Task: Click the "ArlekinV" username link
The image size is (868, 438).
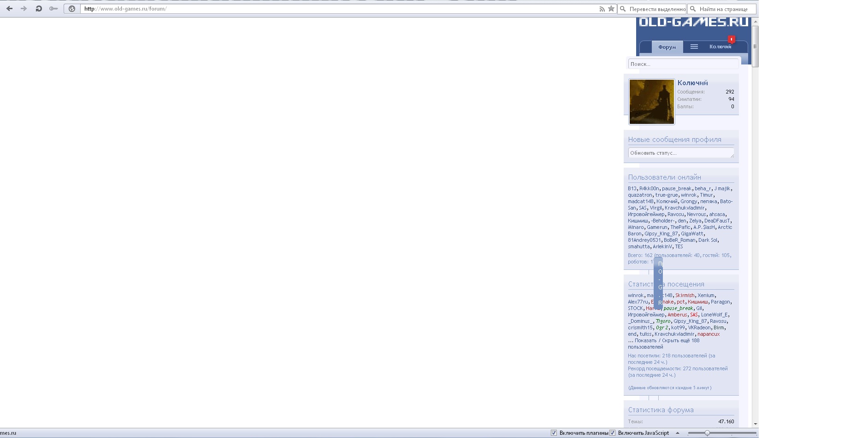Action: tap(662, 246)
